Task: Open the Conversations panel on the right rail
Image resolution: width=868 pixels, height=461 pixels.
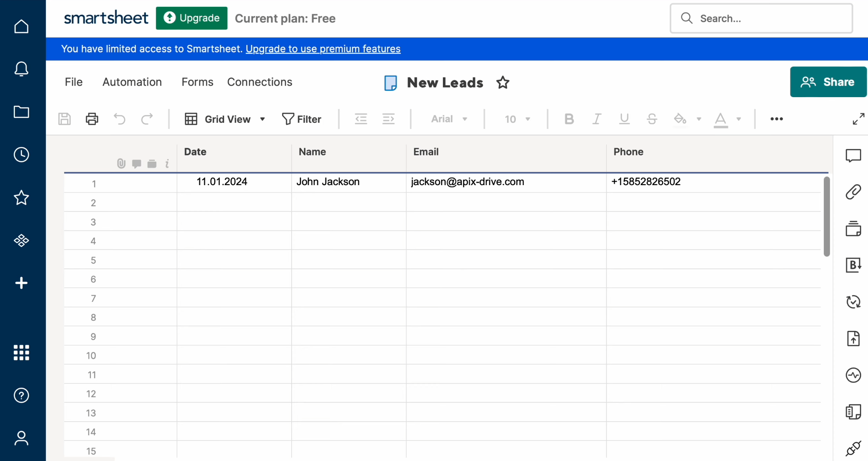Action: 853,156
